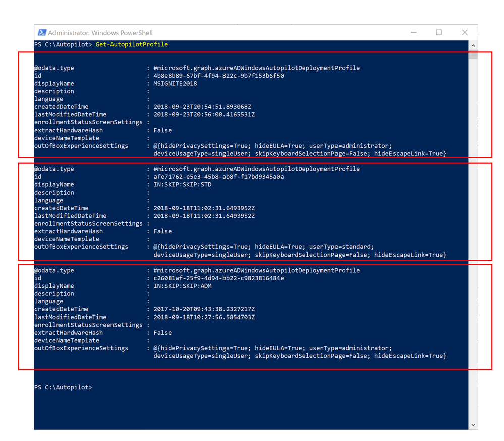
Task: Click the 'Administrator: Windows PowerShell' title
Action: (x=100, y=33)
